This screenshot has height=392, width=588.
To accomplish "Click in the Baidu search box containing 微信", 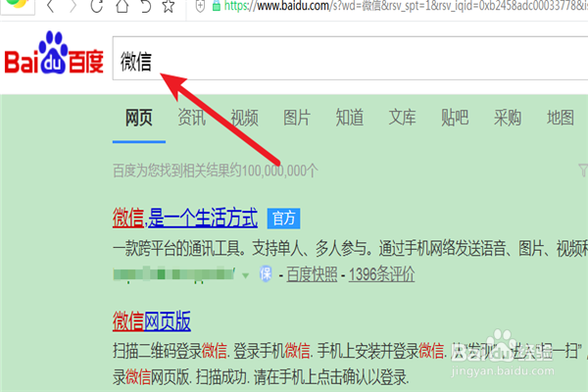I will tap(350, 58).
